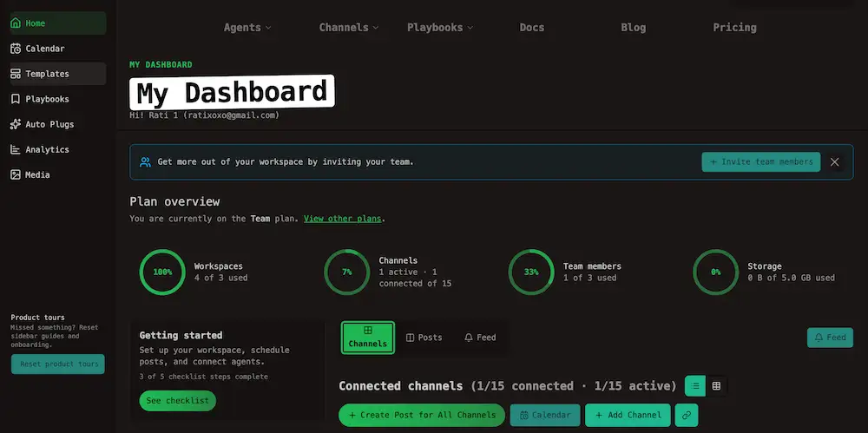Click the Playbooks bookmark icon in the sidebar
This screenshot has width=868, height=433.
point(16,99)
